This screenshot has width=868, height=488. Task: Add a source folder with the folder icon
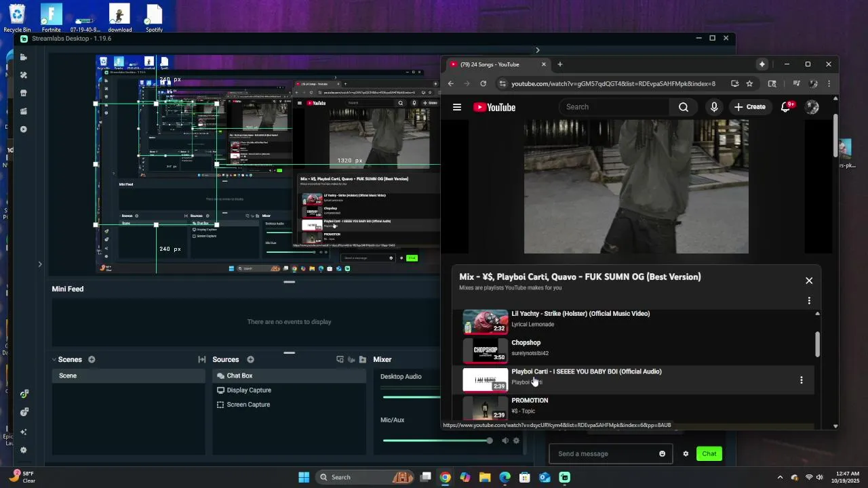[363, 359]
